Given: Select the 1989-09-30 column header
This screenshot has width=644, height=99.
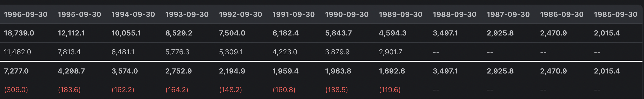Looking at the screenshot, I should 400,14.
